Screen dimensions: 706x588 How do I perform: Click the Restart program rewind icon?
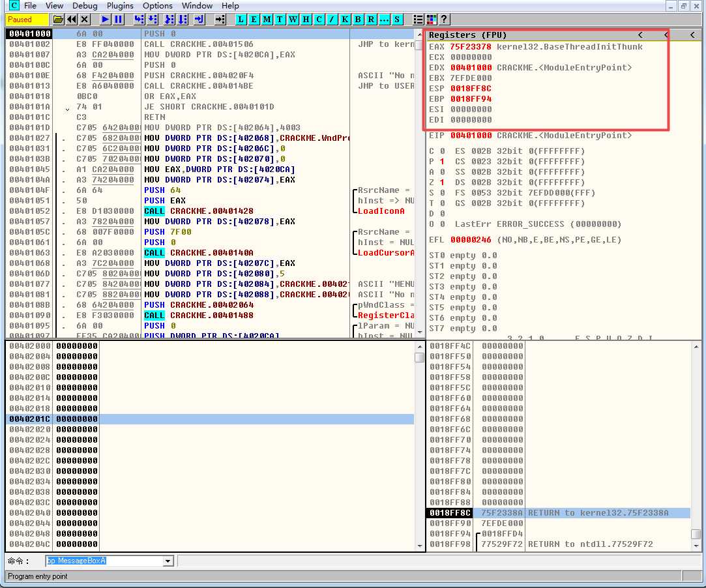coord(71,20)
